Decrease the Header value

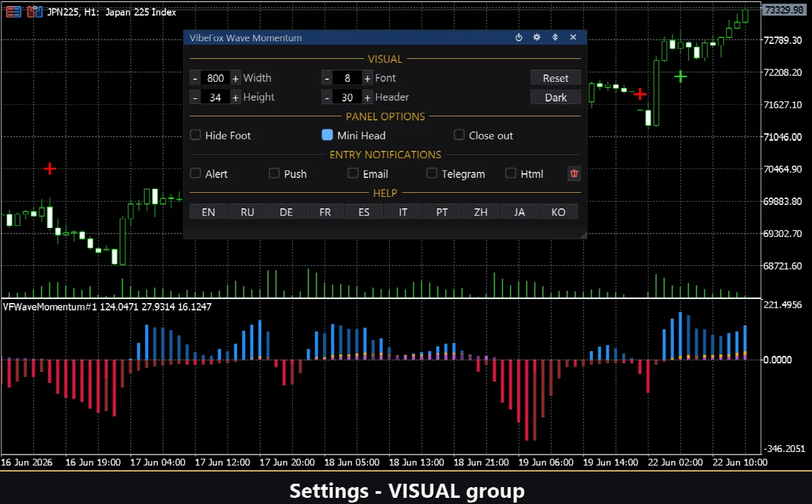tap(327, 97)
